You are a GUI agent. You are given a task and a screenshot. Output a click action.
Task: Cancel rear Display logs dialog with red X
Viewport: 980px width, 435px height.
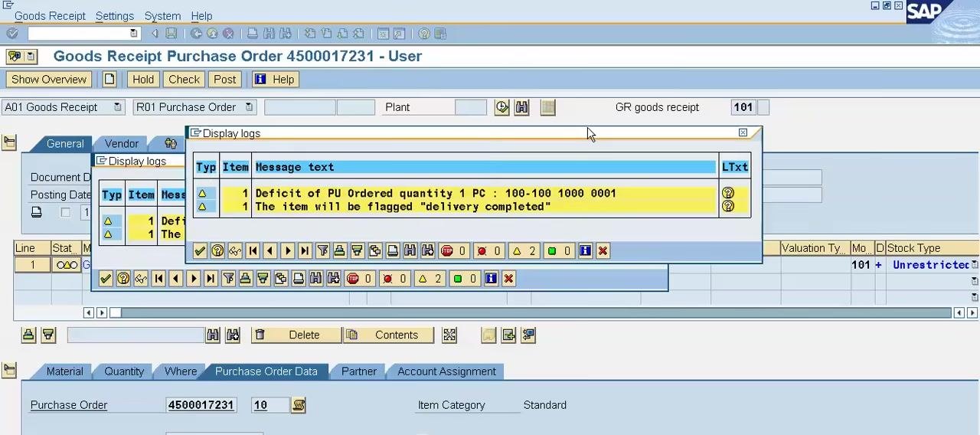[509, 279]
